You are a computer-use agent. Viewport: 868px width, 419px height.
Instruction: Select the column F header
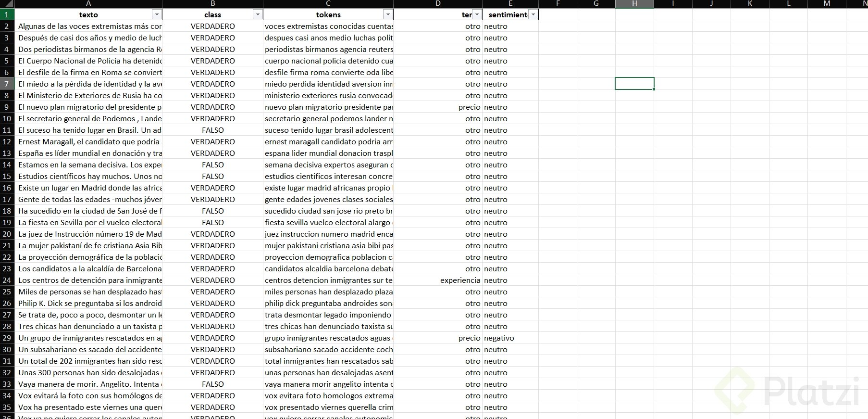click(x=558, y=4)
